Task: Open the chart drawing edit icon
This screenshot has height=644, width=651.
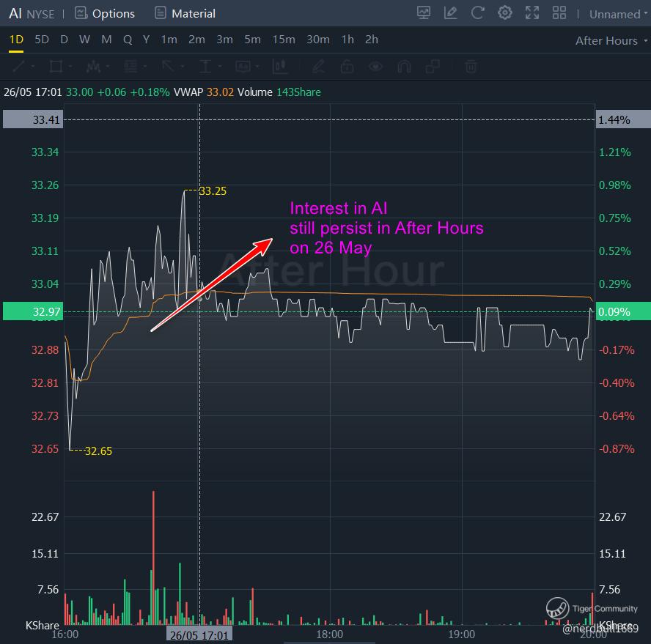Action: click(x=450, y=13)
